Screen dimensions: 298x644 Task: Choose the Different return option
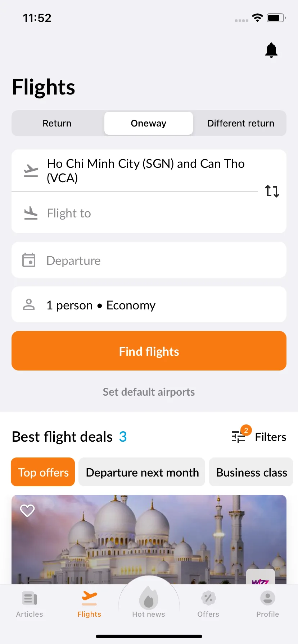click(240, 123)
